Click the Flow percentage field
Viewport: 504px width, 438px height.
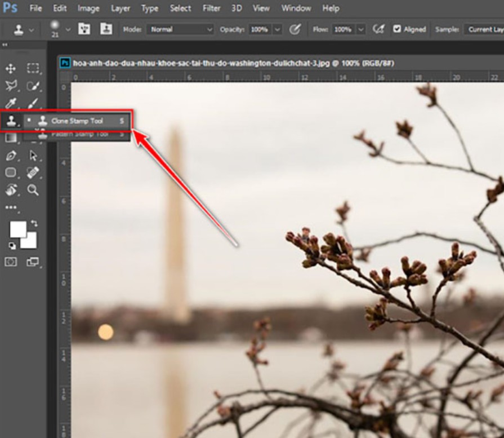tap(342, 29)
